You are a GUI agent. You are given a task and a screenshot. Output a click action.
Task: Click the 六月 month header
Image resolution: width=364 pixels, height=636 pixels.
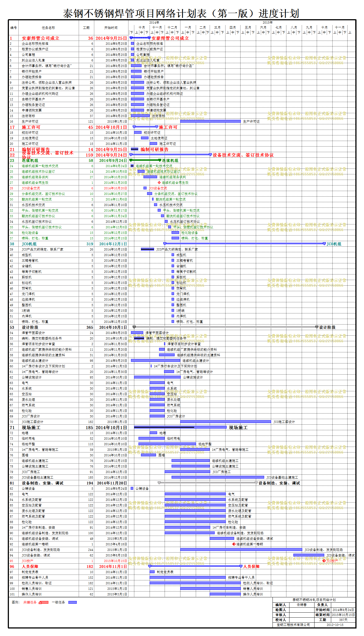click(263, 28)
